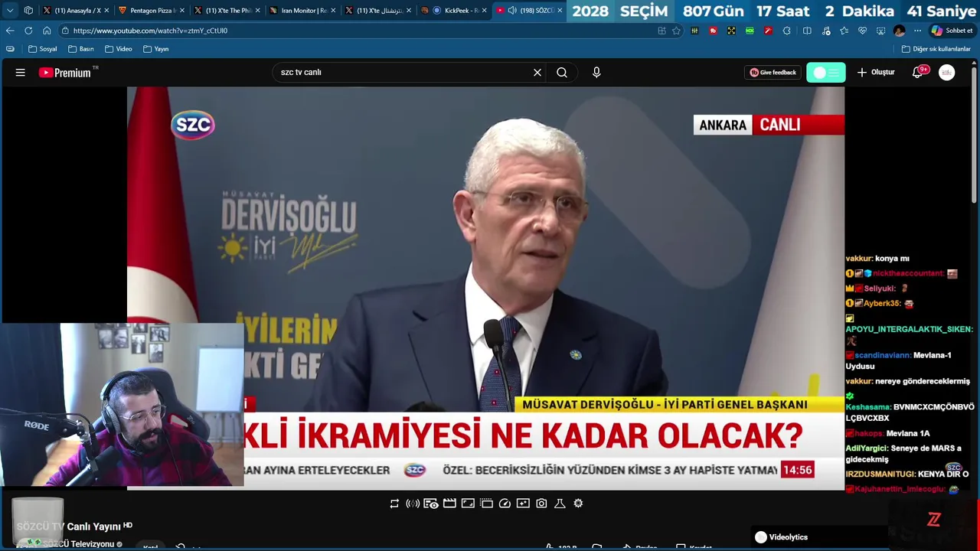Screen dimensions: 980x551
Task: Open the flask experiments icon
Action: pos(560,504)
